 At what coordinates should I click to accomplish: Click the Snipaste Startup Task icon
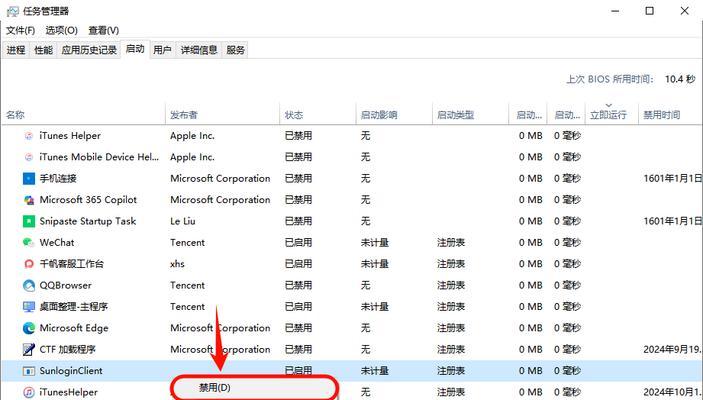(x=29, y=221)
